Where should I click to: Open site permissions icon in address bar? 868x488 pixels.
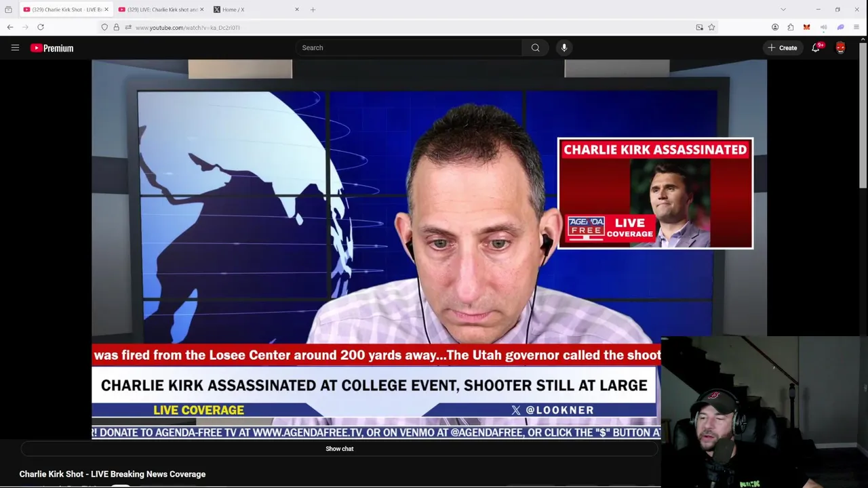(127, 27)
